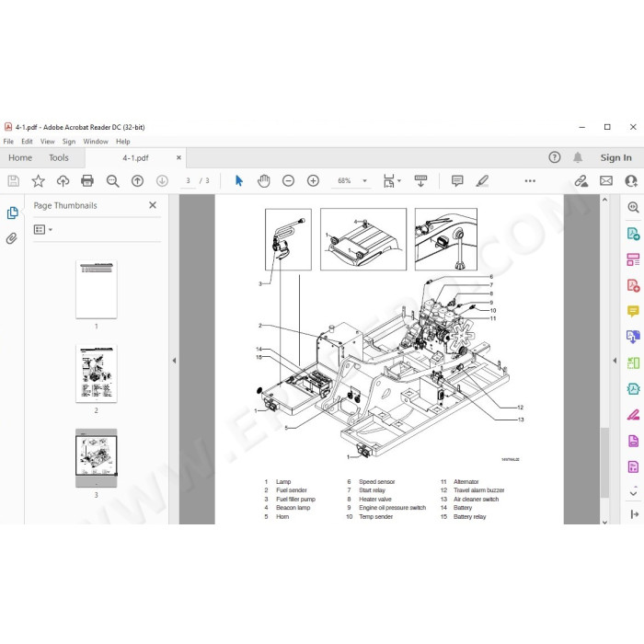Image resolution: width=644 pixels, height=644 pixels.
Task: Select the arrow selection tool
Action: pyautogui.click(x=238, y=180)
